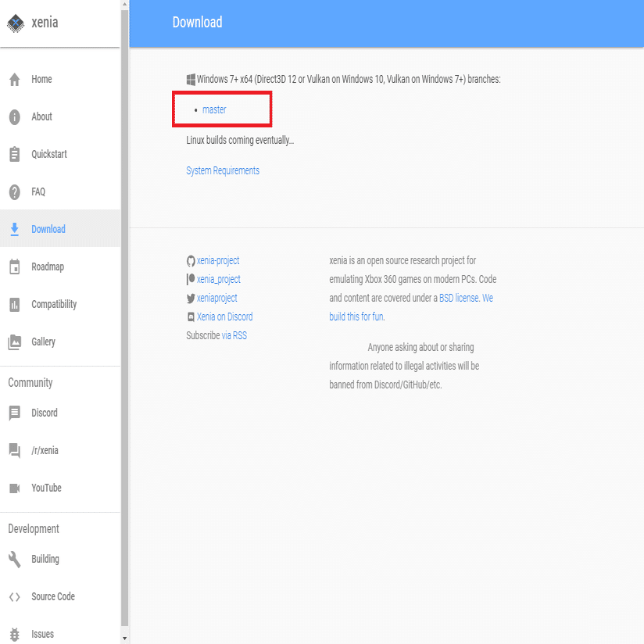This screenshot has height=644, width=644.
Task: Click the xenia logo icon
Action: tap(16, 23)
